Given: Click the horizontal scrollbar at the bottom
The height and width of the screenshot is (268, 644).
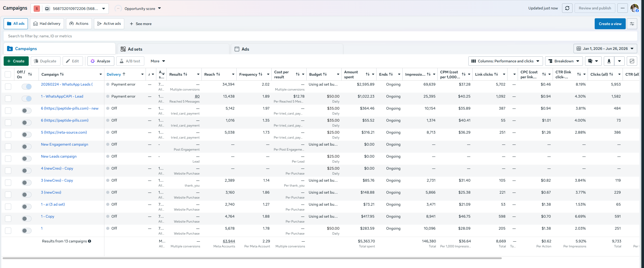Looking at the screenshot, I should click(x=252, y=258).
